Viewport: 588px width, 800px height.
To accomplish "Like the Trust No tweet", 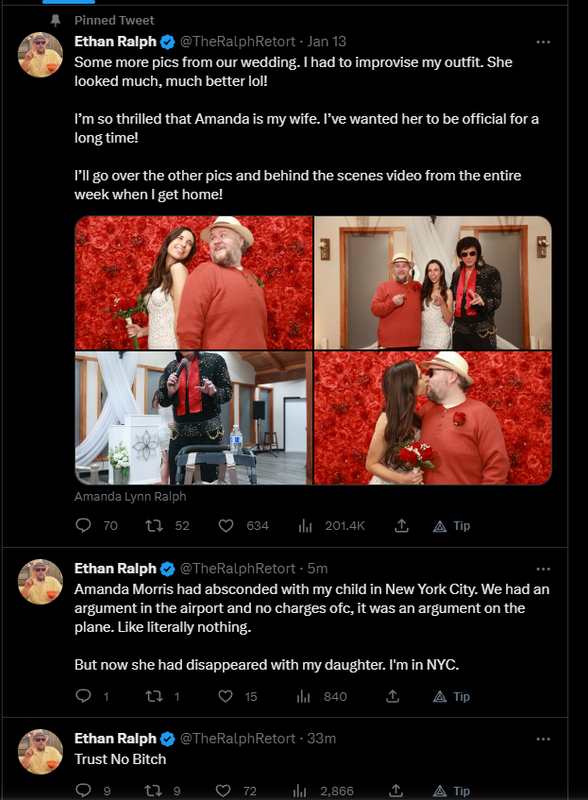I will 223,791.
